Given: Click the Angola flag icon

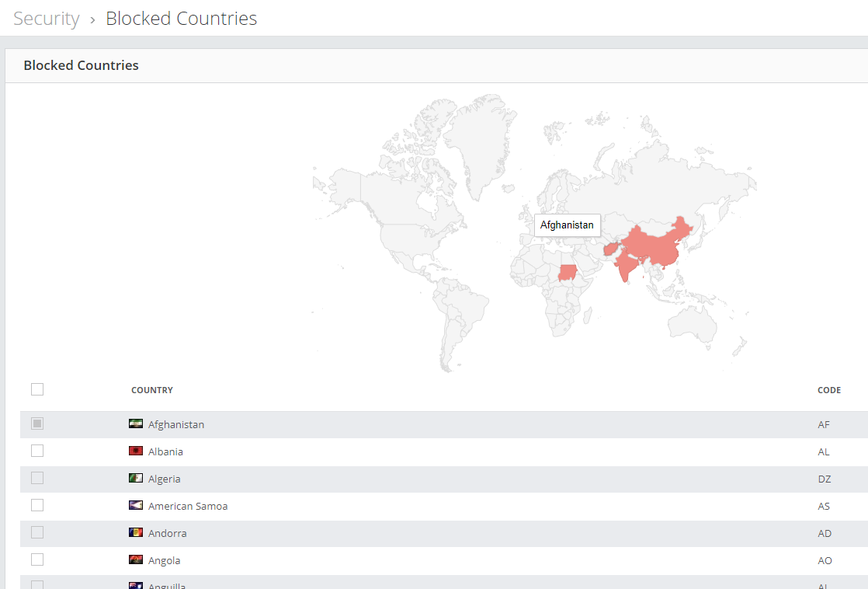Looking at the screenshot, I should pos(136,560).
